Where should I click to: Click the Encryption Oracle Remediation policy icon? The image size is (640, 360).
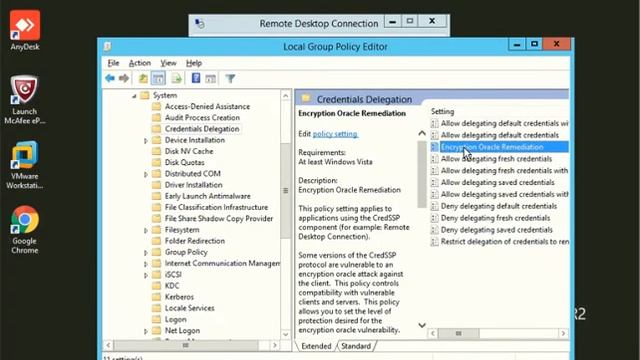[435, 147]
